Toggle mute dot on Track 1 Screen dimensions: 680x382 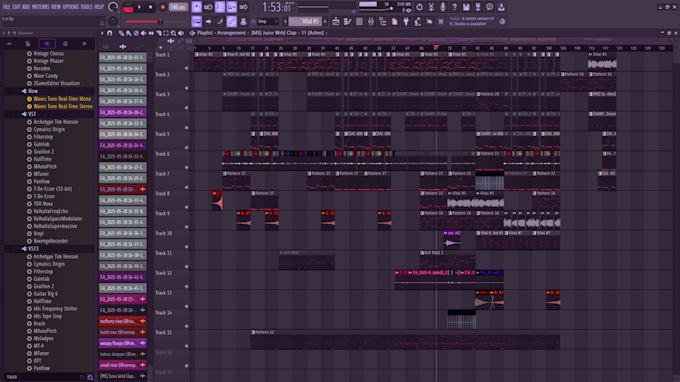(x=187, y=68)
